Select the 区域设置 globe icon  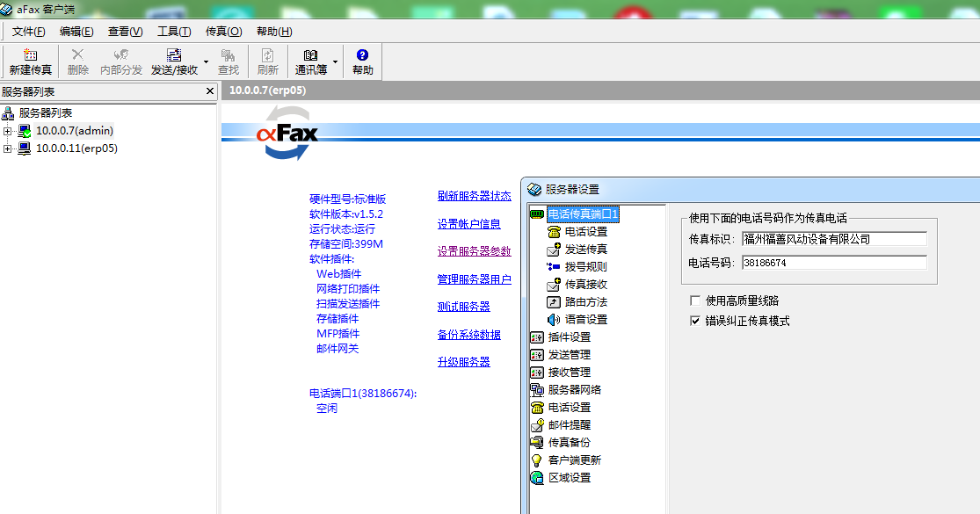click(537, 477)
